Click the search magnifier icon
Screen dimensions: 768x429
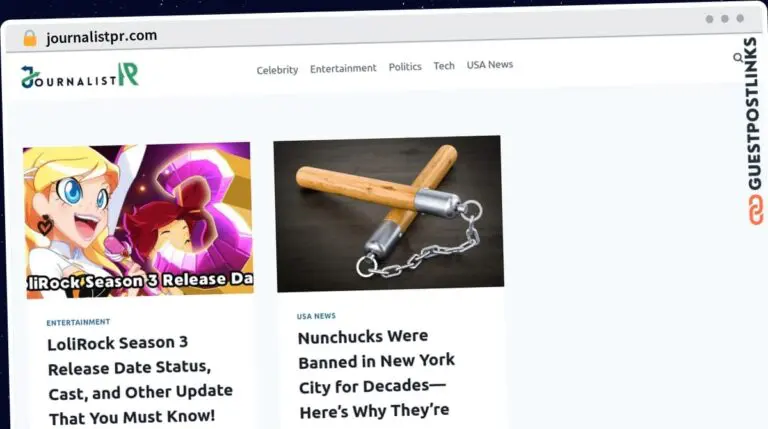pyautogui.click(x=738, y=58)
